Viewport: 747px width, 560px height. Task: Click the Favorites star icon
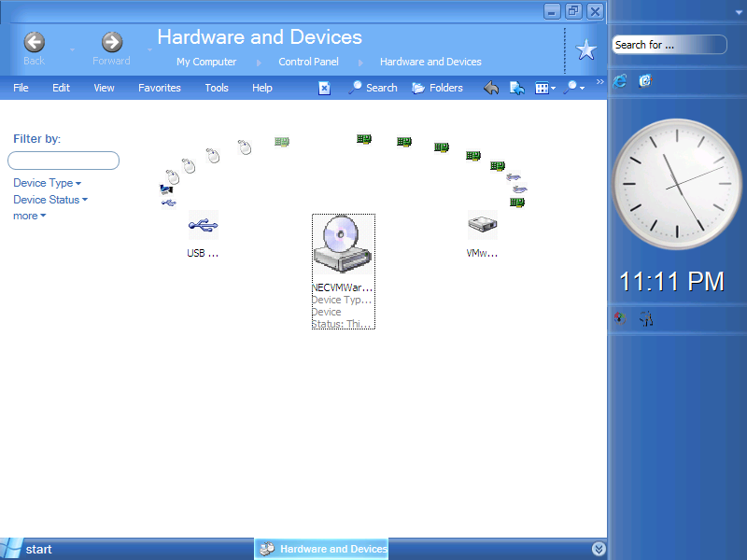(586, 50)
